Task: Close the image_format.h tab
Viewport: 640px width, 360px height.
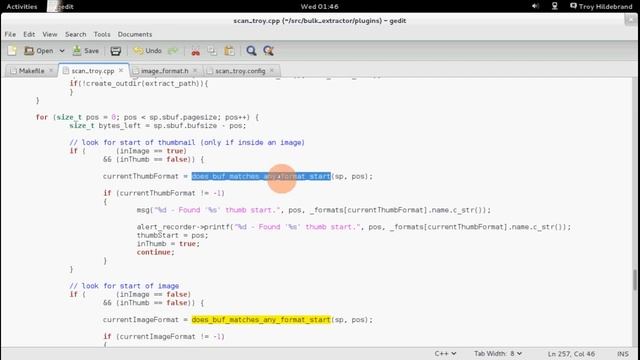Action: pyautogui.click(x=195, y=71)
